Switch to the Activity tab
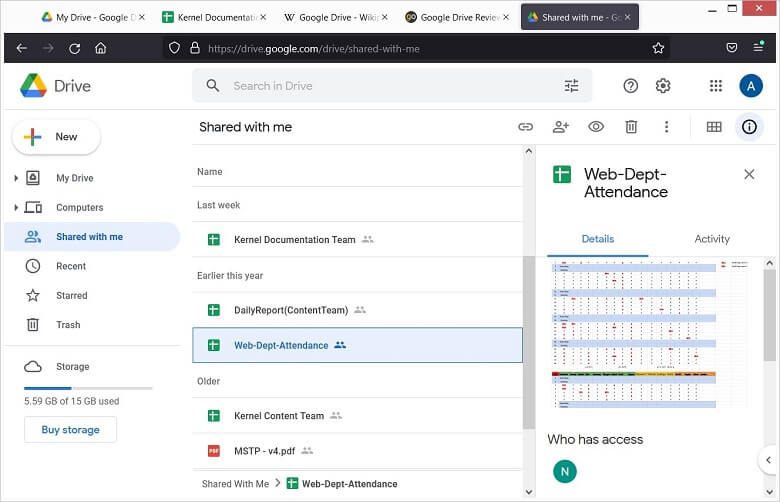Screen dimensions: 780x502 point(712,239)
